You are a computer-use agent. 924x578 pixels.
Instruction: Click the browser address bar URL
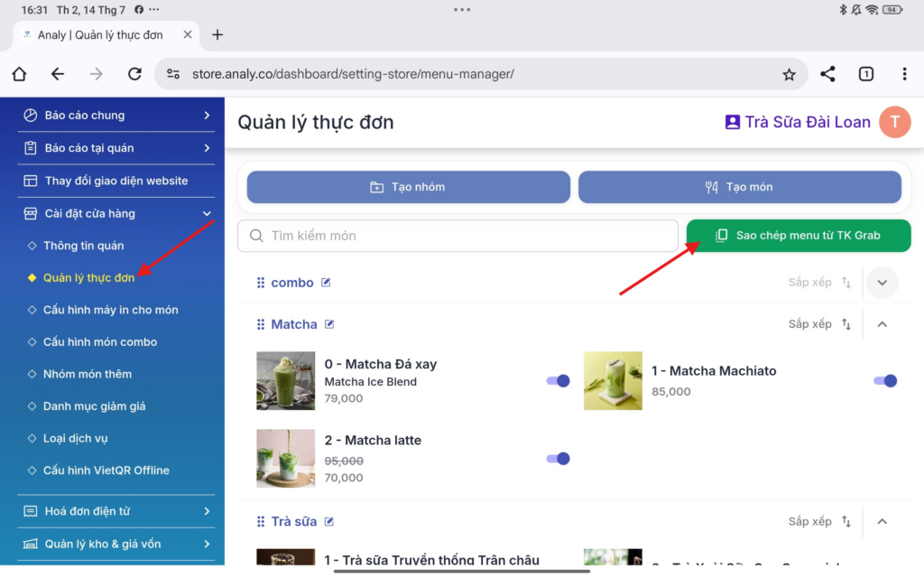tap(353, 74)
